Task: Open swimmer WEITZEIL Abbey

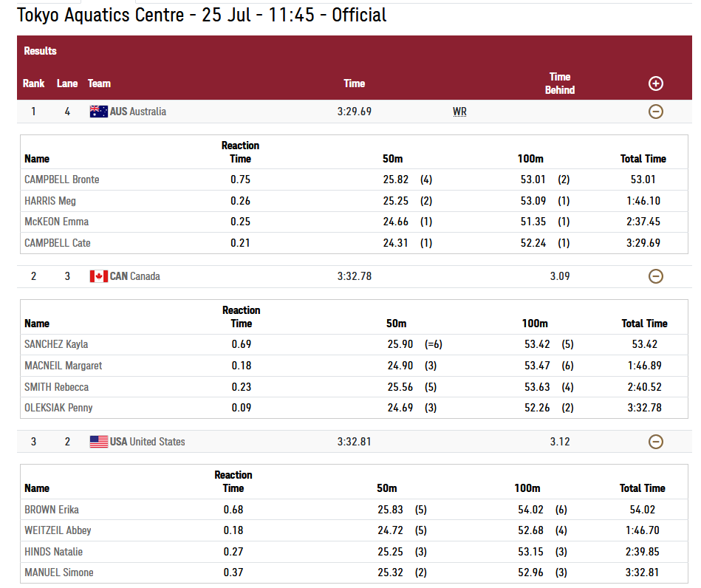Action: click(x=58, y=531)
